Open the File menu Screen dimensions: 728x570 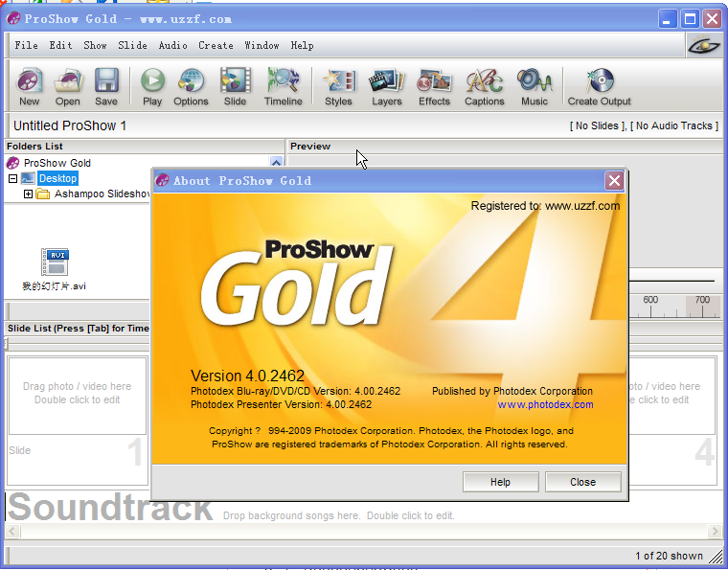pos(27,45)
